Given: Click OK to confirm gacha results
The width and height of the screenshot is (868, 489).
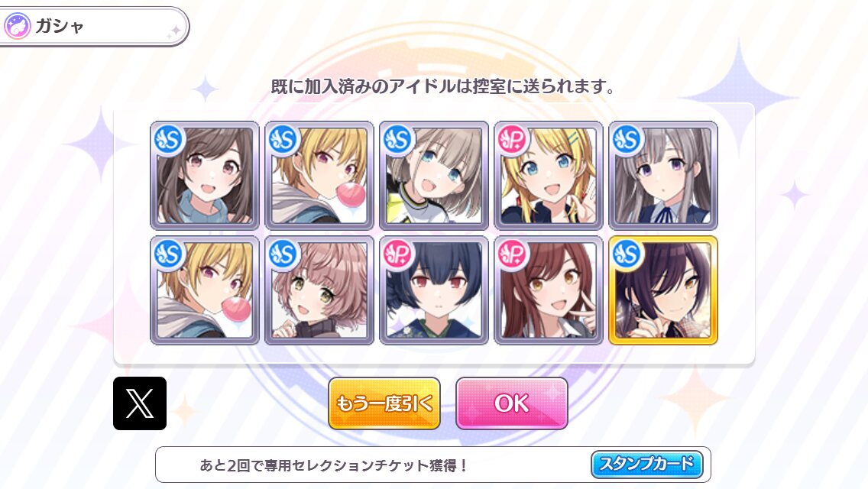Looking at the screenshot, I should [x=511, y=403].
